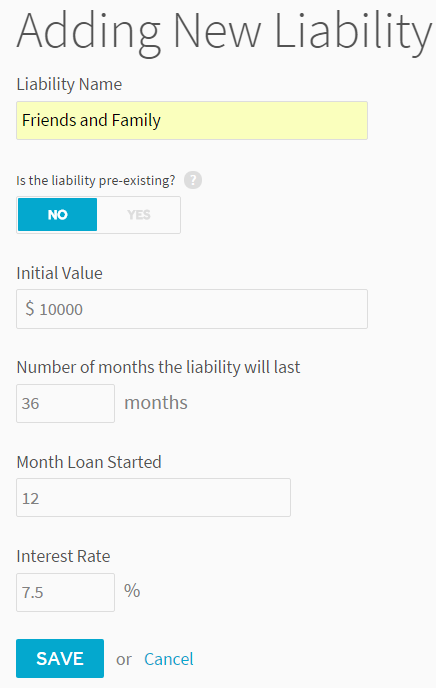Click the number of months input box
The width and height of the screenshot is (436, 688).
click(65, 404)
